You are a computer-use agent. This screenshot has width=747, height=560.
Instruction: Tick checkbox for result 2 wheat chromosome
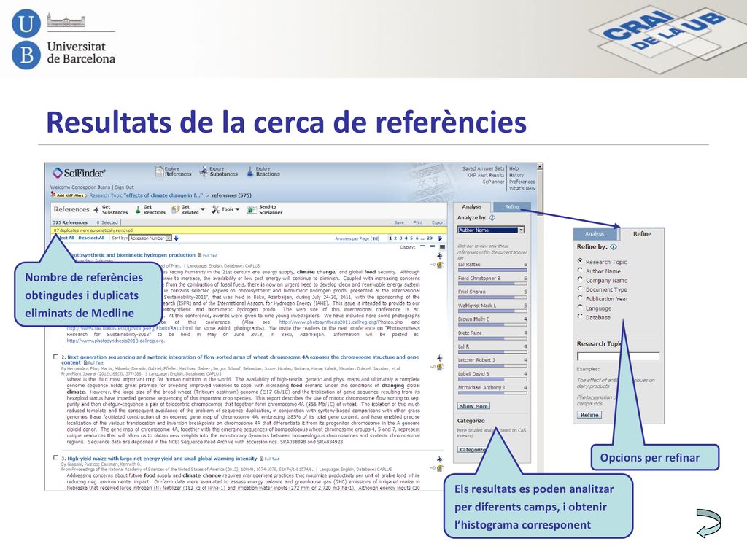(x=55, y=356)
